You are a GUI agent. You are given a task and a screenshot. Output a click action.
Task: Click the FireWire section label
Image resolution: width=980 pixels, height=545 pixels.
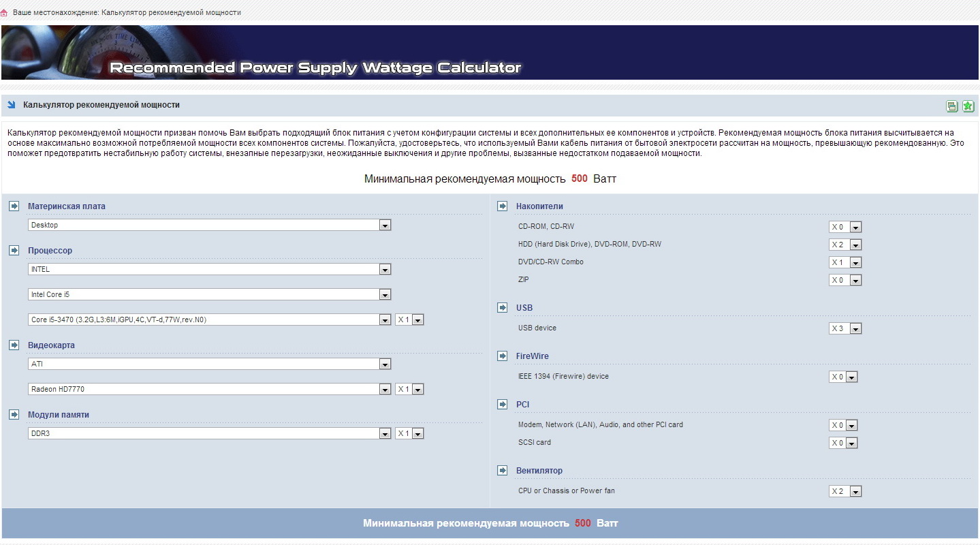point(533,356)
